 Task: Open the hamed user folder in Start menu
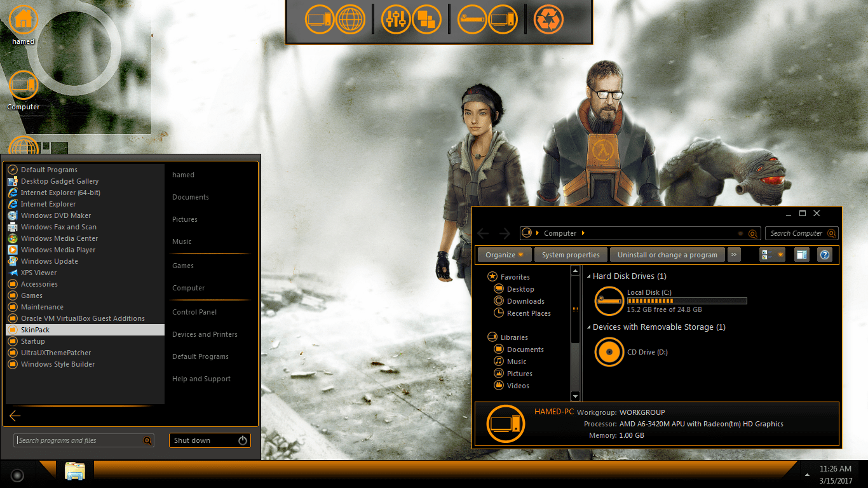(x=183, y=175)
